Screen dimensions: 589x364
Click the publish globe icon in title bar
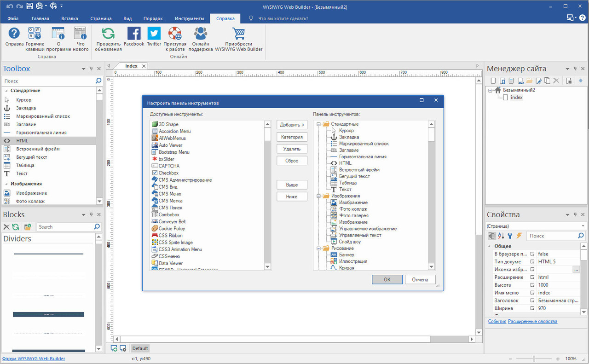(53, 6)
